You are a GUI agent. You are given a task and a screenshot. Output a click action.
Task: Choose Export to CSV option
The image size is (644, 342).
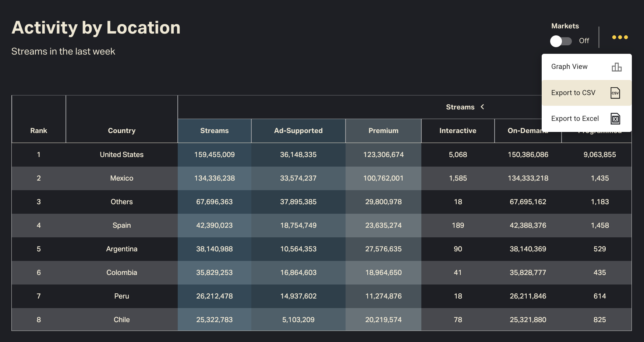click(x=573, y=93)
